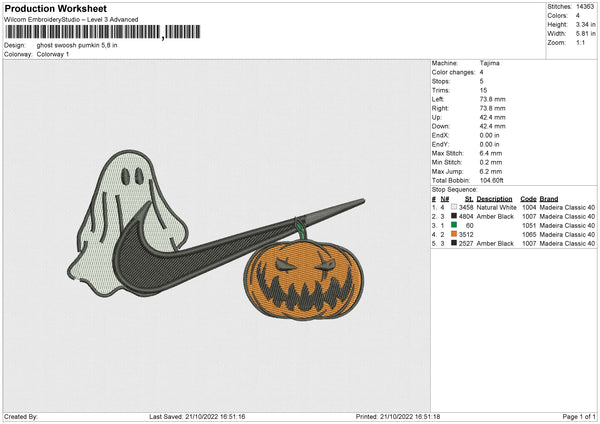Screen dimensions: 600x424
Task: Choose the orange swatch in stop row 4
Action: pos(454,234)
